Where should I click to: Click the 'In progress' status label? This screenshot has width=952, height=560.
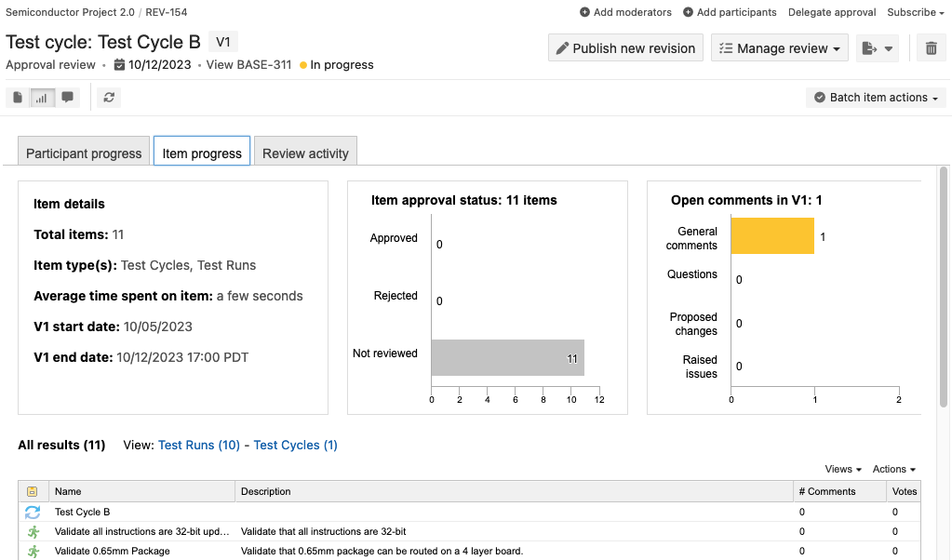click(x=342, y=64)
